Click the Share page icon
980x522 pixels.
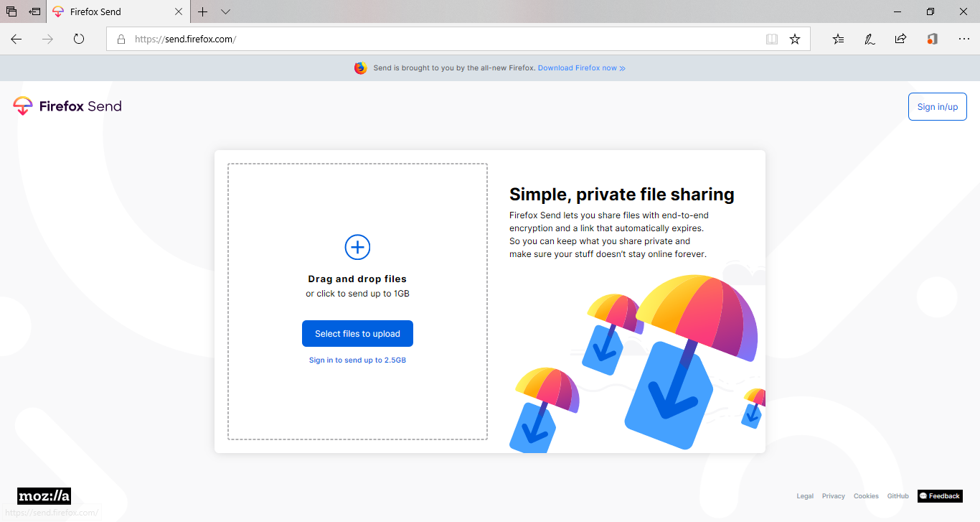click(x=900, y=39)
